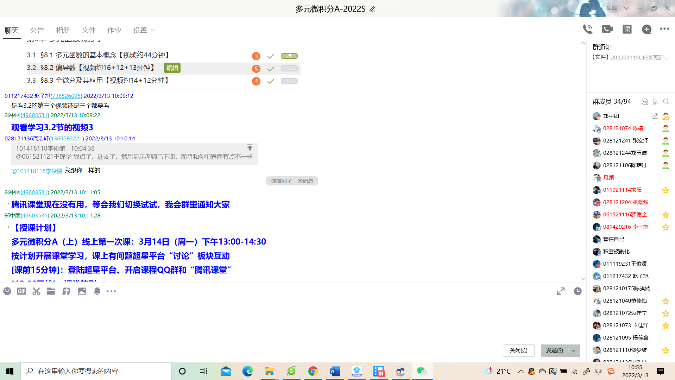The image size is (675, 380).
Task: Open the emoji picker in the message toolbar
Action: pos(7,291)
